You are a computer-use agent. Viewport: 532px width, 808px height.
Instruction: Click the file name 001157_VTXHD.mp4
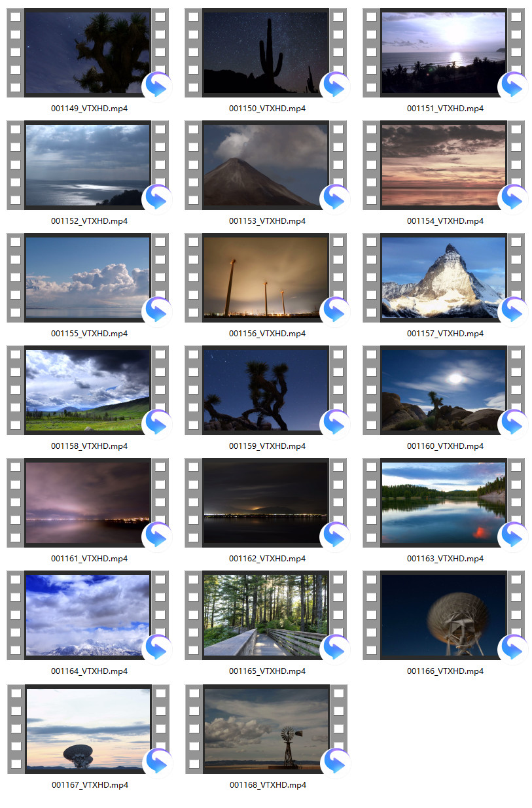point(445,334)
